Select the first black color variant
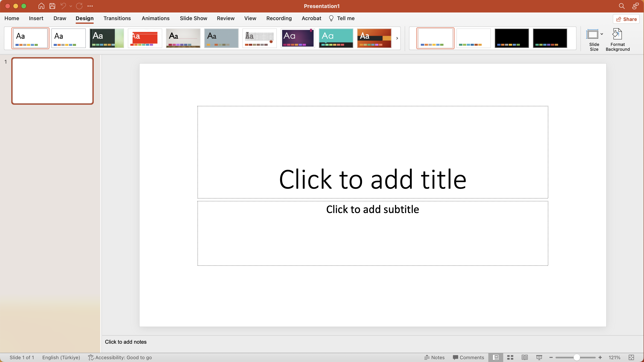 pyautogui.click(x=512, y=38)
